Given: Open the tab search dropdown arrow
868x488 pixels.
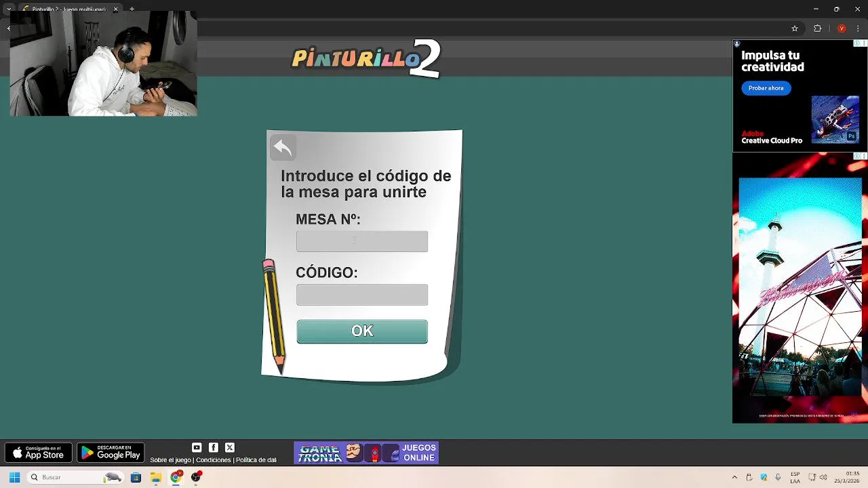Looking at the screenshot, I should pyautogui.click(x=8, y=9).
